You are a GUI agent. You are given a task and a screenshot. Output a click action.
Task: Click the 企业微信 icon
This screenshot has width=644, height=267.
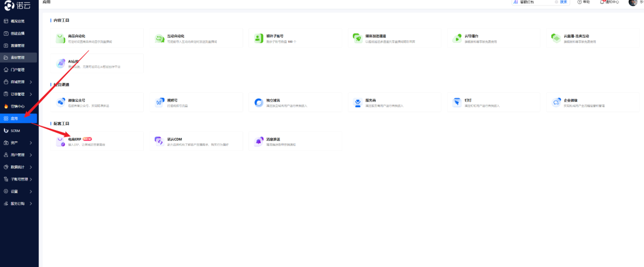[556, 102]
